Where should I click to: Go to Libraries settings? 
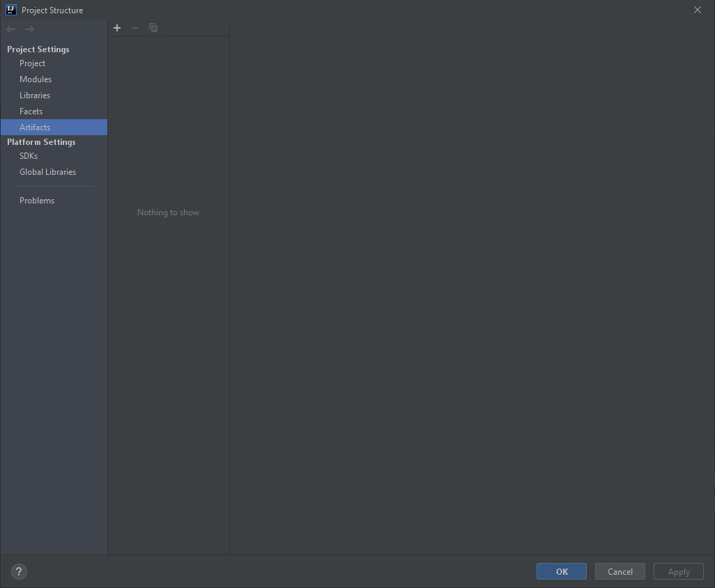click(54, 95)
